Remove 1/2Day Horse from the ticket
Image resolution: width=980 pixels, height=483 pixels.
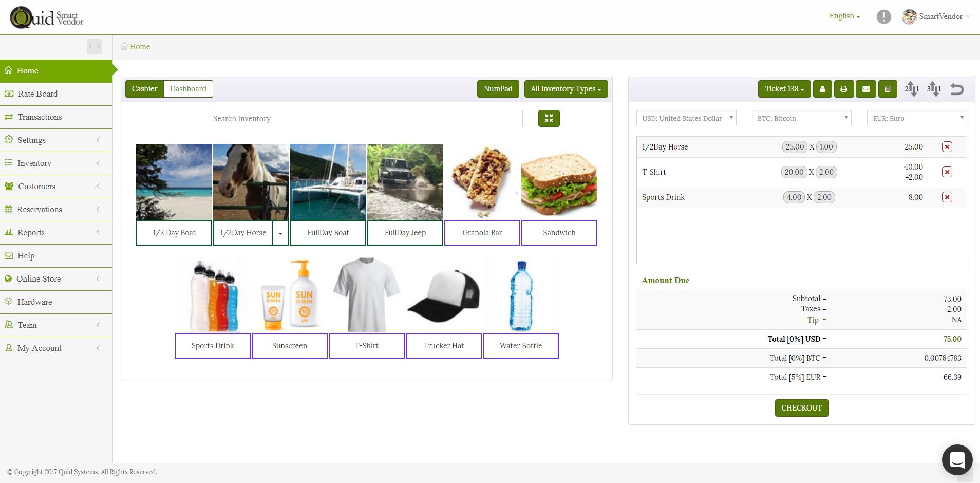pos(947,146)
